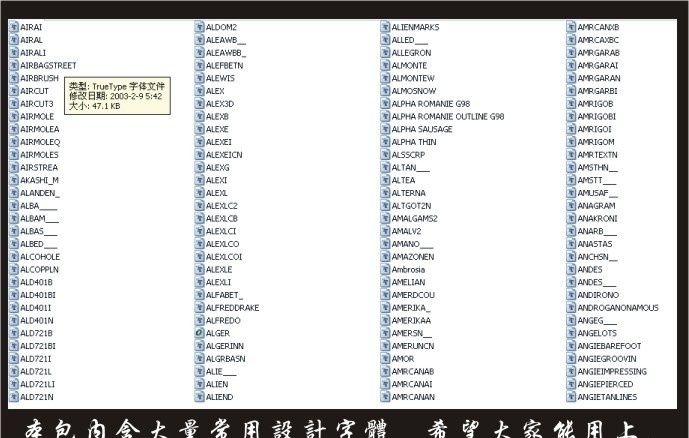
Task: Select the ALTGOT2N file name
Action: pos(411,206)
